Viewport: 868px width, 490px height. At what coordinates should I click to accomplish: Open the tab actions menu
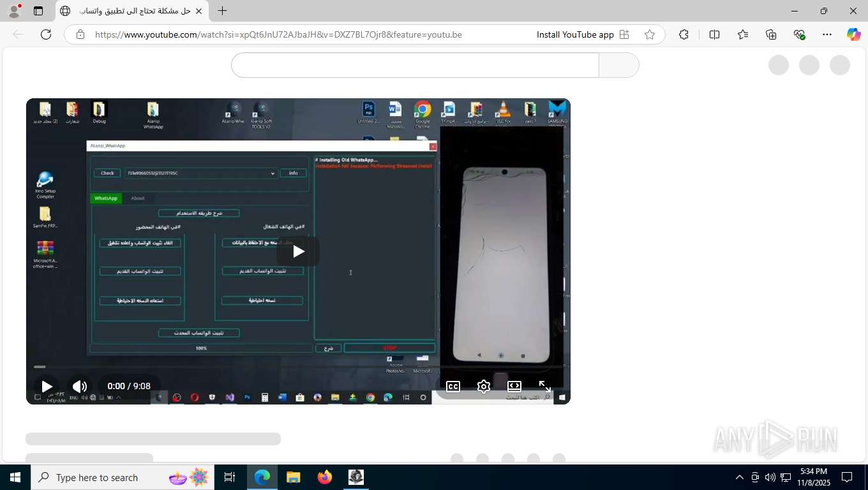(x=38, y=11)
